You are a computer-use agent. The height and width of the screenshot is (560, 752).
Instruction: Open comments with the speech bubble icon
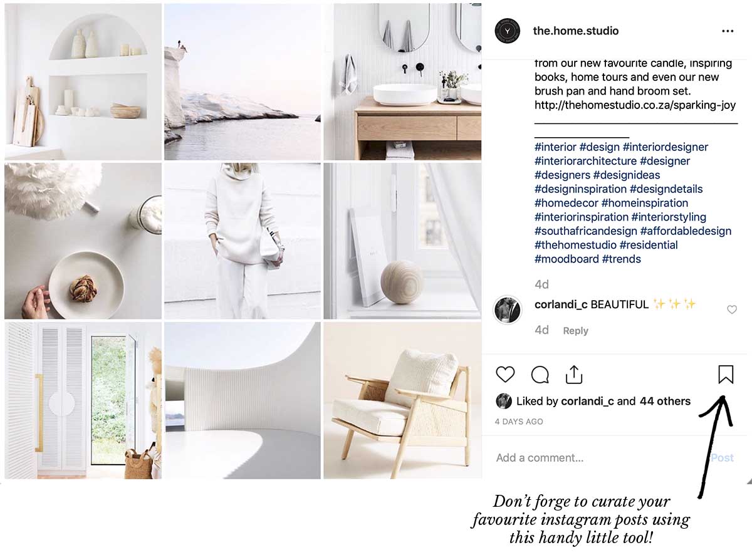coord(540,375)
